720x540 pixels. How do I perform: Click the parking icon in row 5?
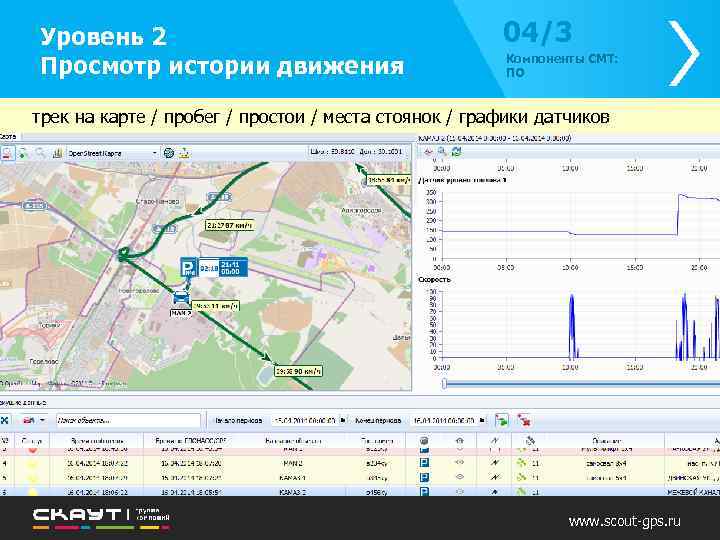(x=424, y=478)
